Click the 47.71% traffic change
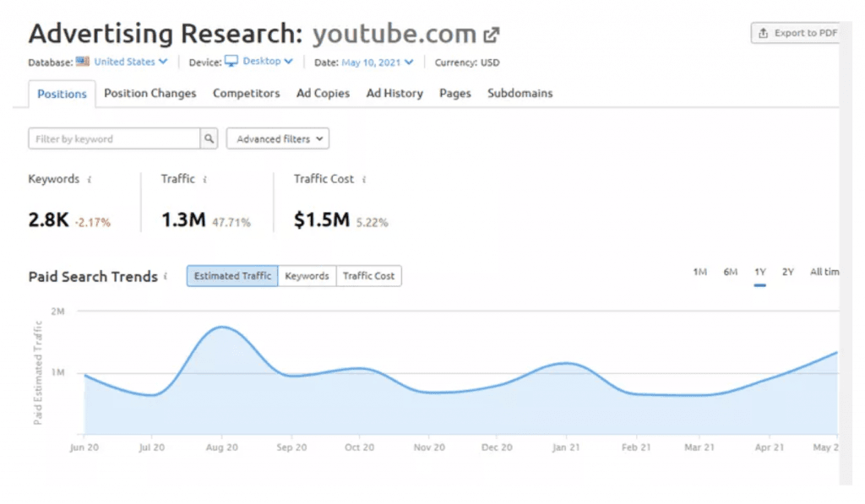 pyautogui.click(x=231, y=222)
